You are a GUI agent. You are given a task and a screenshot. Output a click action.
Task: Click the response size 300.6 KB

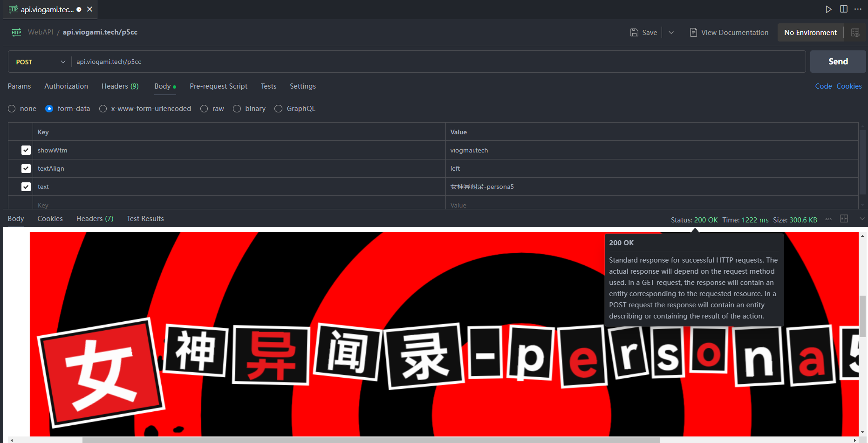[x=803, y=220]
